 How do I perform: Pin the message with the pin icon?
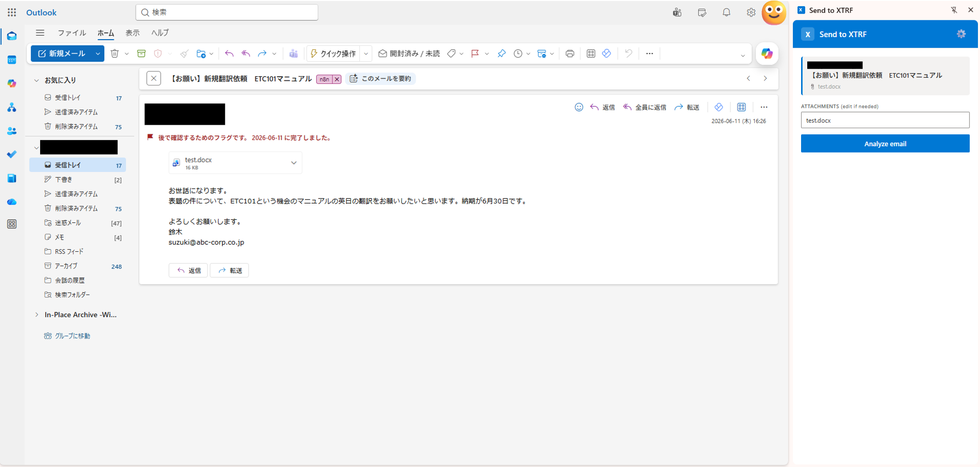[502, 53]
